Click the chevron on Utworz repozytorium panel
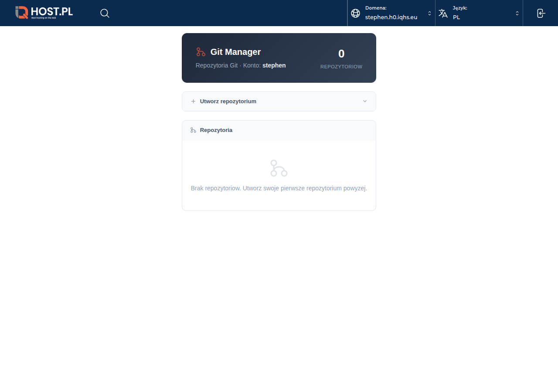Screen dimensions: 558x392 click(365, 101)
